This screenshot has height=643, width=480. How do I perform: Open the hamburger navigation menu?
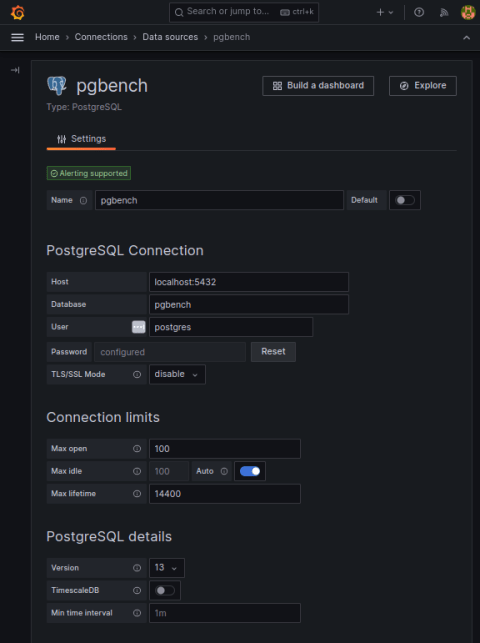(17, 37)
